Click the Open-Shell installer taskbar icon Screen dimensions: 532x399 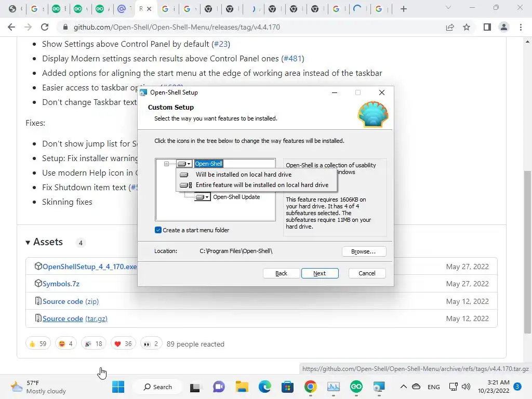pos(379,387)
